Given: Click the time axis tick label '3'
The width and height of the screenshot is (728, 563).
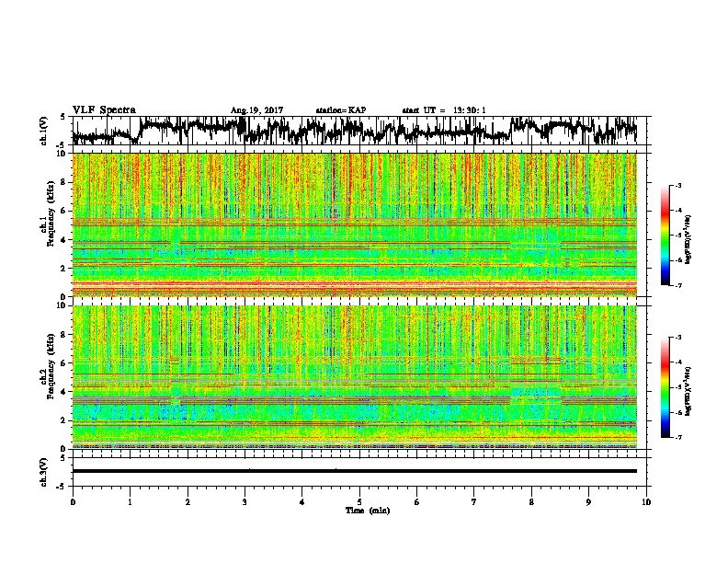Looking at the screenshot, I should [245, 502].
